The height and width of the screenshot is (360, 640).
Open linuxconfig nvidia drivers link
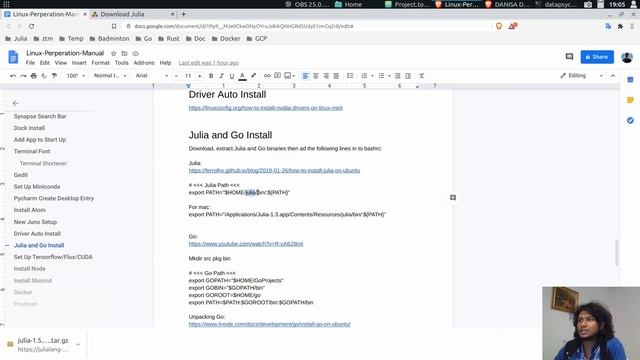point(265,108)
